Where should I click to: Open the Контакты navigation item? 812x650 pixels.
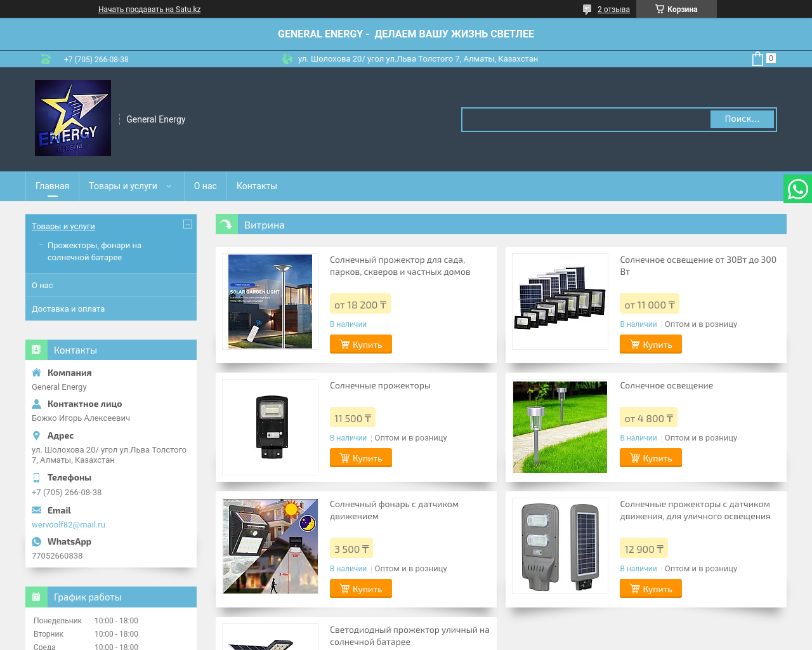tap(257, 186)
